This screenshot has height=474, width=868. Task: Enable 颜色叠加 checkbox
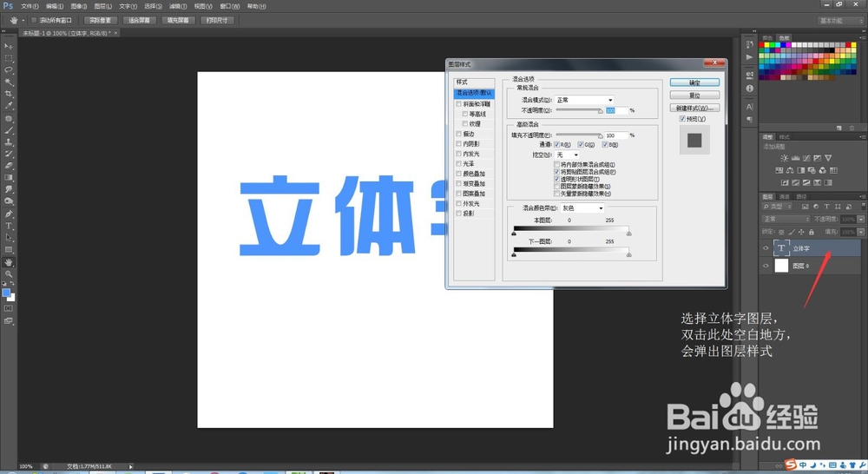[458, 174]
